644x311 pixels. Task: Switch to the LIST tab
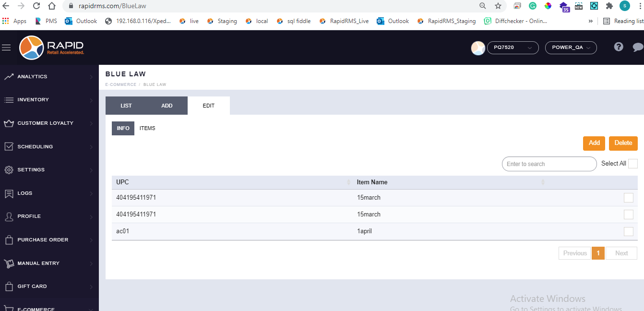126,106
